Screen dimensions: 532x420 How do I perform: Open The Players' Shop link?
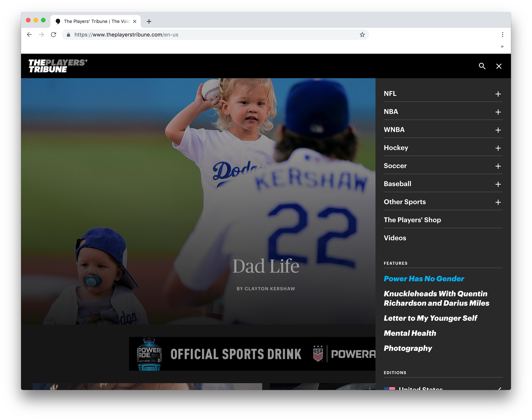pos(412,220)
